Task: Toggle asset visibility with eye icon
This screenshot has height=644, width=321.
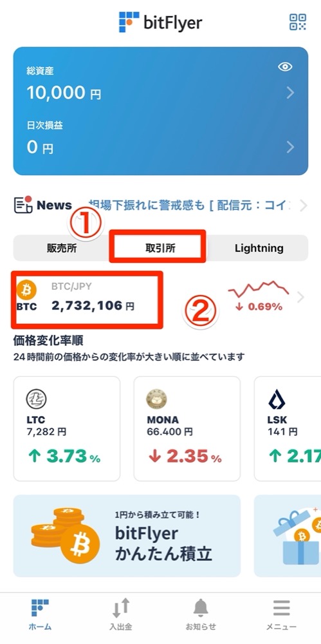Action: coord(285,67)
